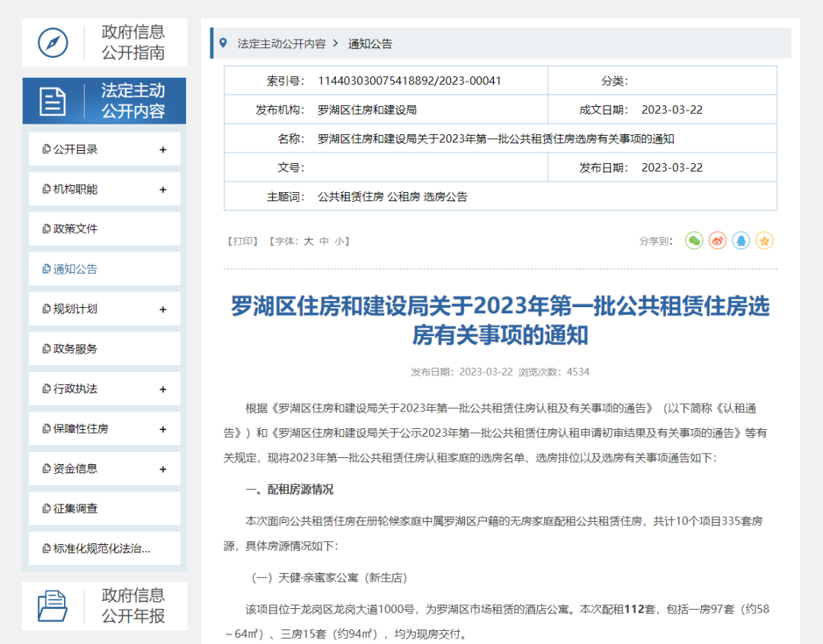Image resolution: width=823 pixels, height=644 pixels.
Task: Open 征集调查 sidebar item
Action: [104, 508]
